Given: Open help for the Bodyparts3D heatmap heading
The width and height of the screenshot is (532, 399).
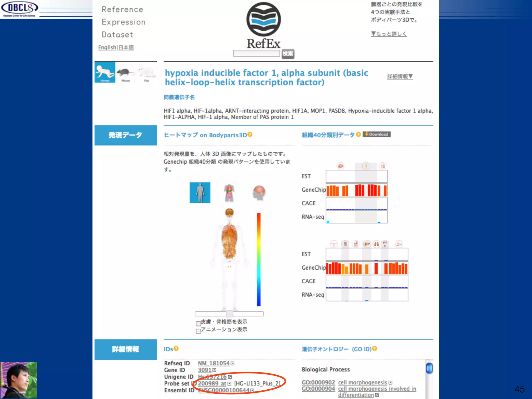Looking at the screenshot, I should [x=250, y=135].
